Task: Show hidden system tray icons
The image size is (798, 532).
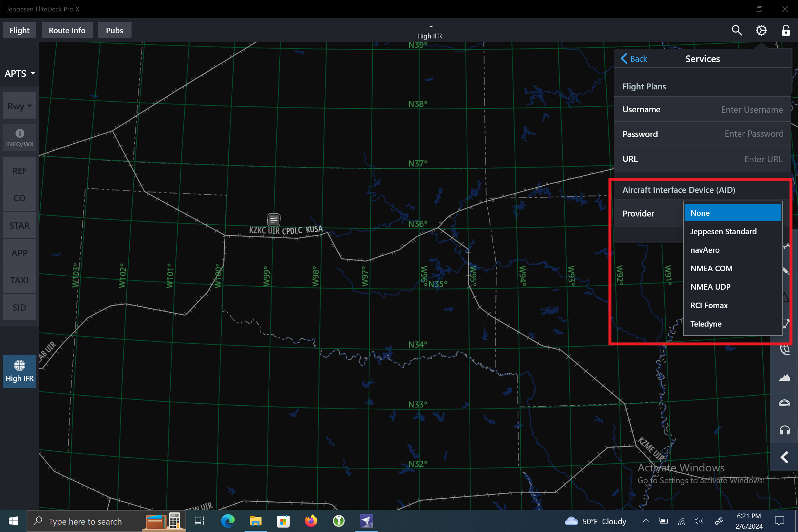Action: (x=646, y=521)
